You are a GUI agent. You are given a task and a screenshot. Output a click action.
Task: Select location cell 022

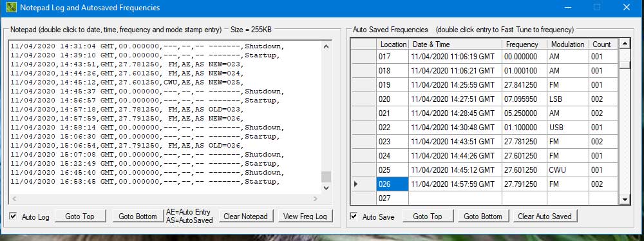coord(393,128)
